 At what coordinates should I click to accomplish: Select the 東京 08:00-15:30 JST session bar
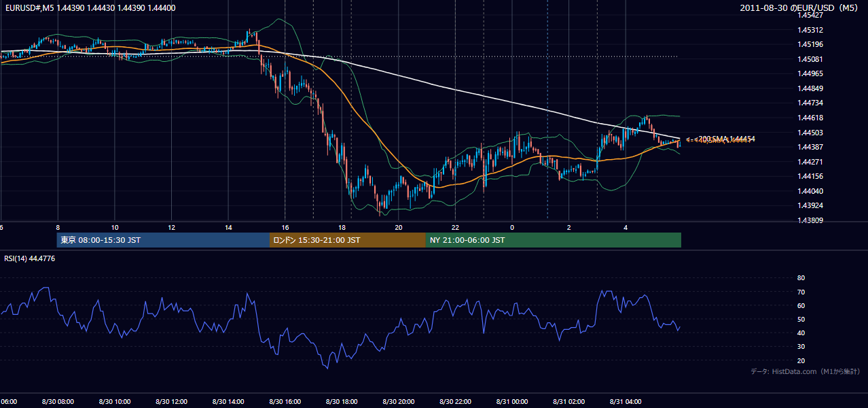tap(163, 240)
